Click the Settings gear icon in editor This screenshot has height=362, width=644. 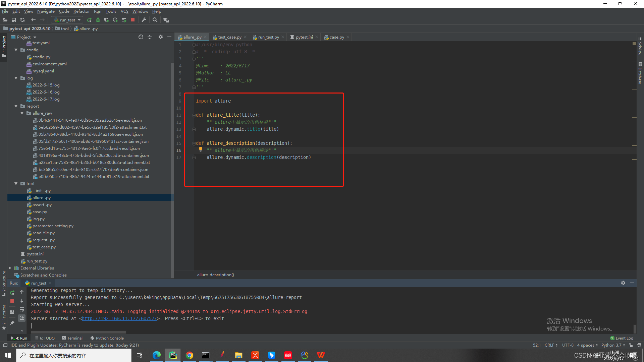tap(161, 37)
